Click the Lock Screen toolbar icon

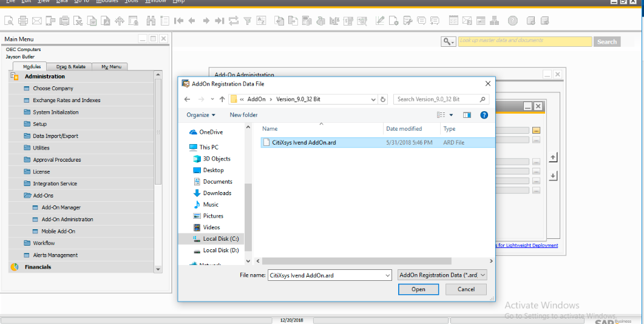[x=133, y=21]
